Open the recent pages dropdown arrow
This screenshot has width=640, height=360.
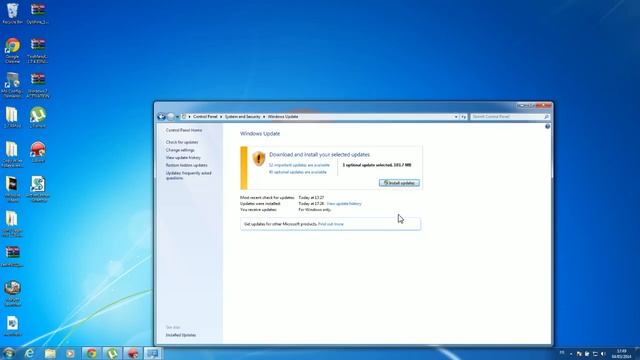pyautogui.click(x=177, y=117)
